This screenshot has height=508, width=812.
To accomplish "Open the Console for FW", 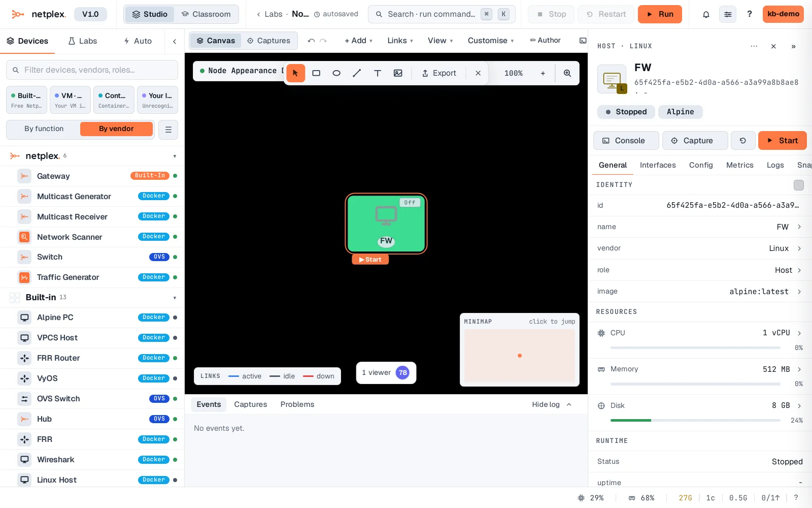I will [626, 141].
